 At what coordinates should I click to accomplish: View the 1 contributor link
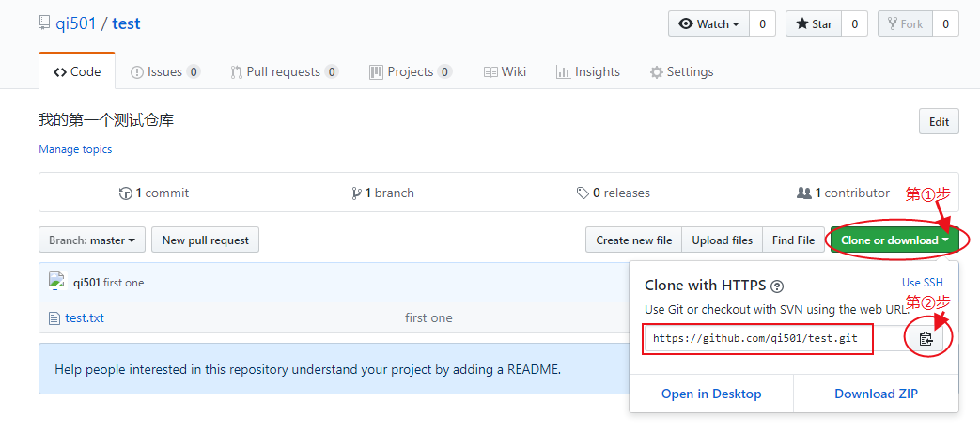(843, 193)
